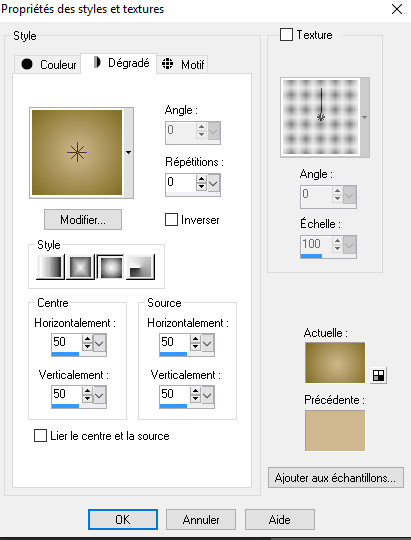Enable the Texture checkbox
Screen dimensions: 411x540
[286, 35]
